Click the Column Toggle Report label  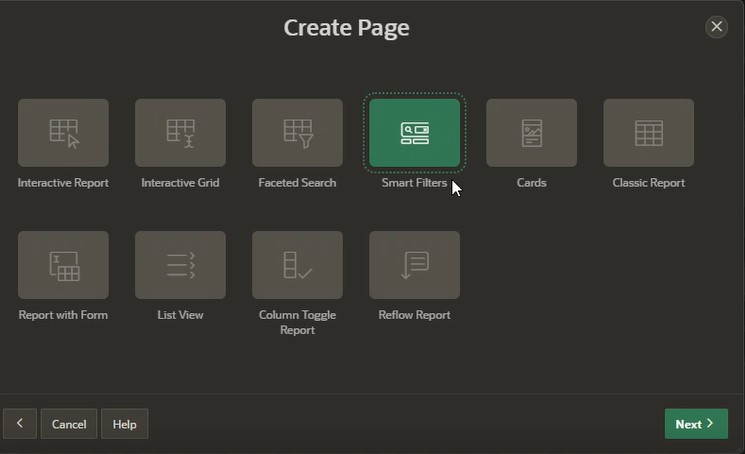(x=297, y=322)
